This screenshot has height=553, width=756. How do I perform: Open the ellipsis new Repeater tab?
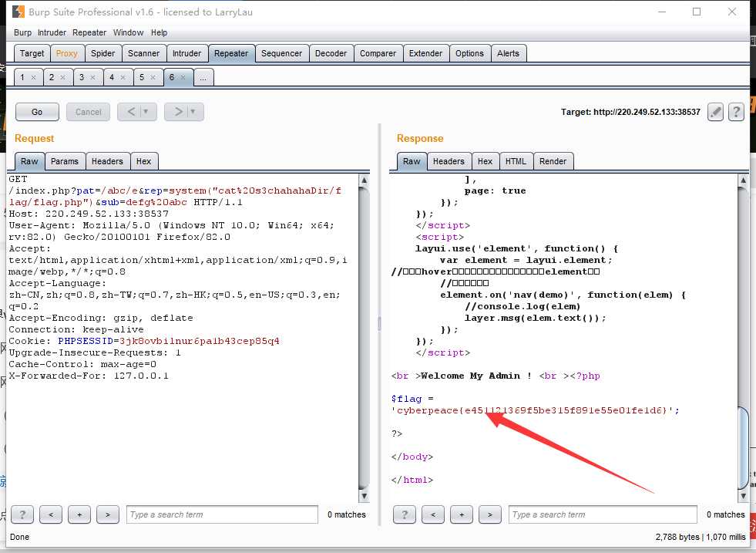coord(203,77)
